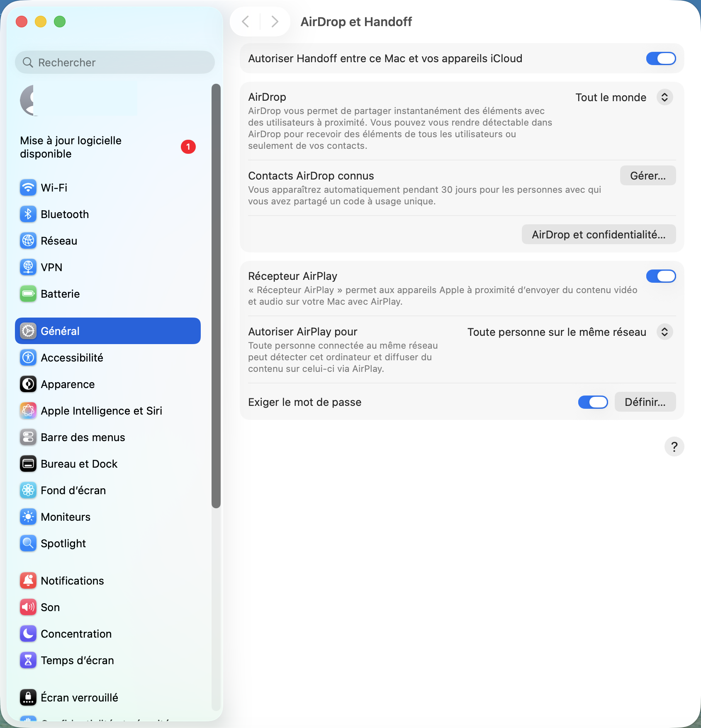
Task: Select the 'VPN' sidebar label
Action: click(51, 267)
